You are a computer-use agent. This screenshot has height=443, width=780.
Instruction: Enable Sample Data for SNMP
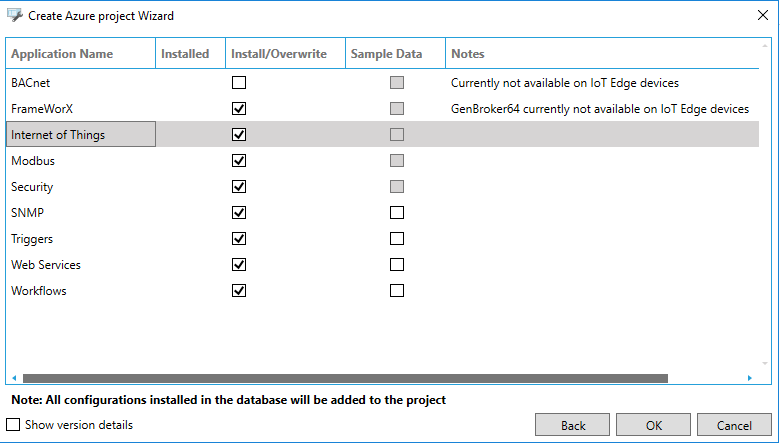point(397,213)
